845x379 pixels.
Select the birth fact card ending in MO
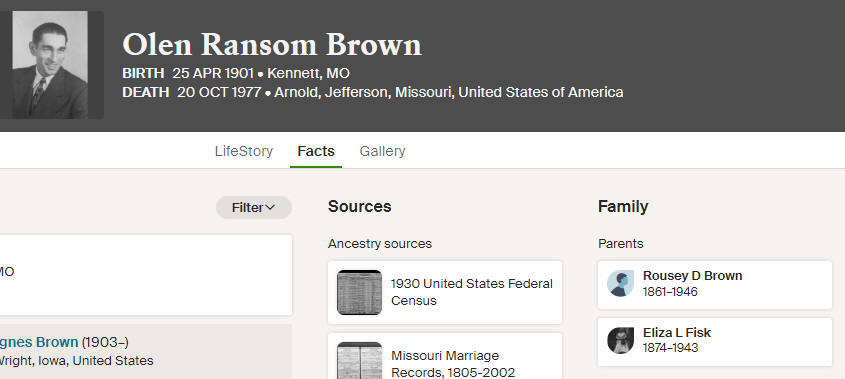coord(146,275)
